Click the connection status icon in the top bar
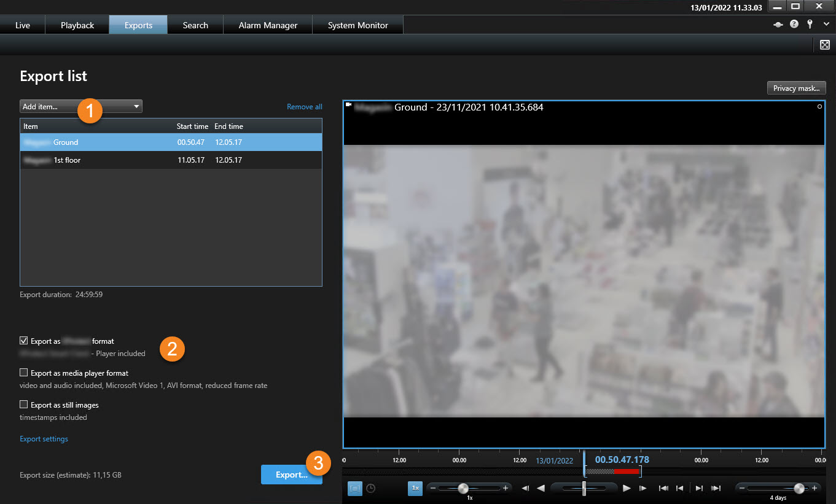Image resolution: width=836 pixels, height=504 pixels. [x=778, y=25]
